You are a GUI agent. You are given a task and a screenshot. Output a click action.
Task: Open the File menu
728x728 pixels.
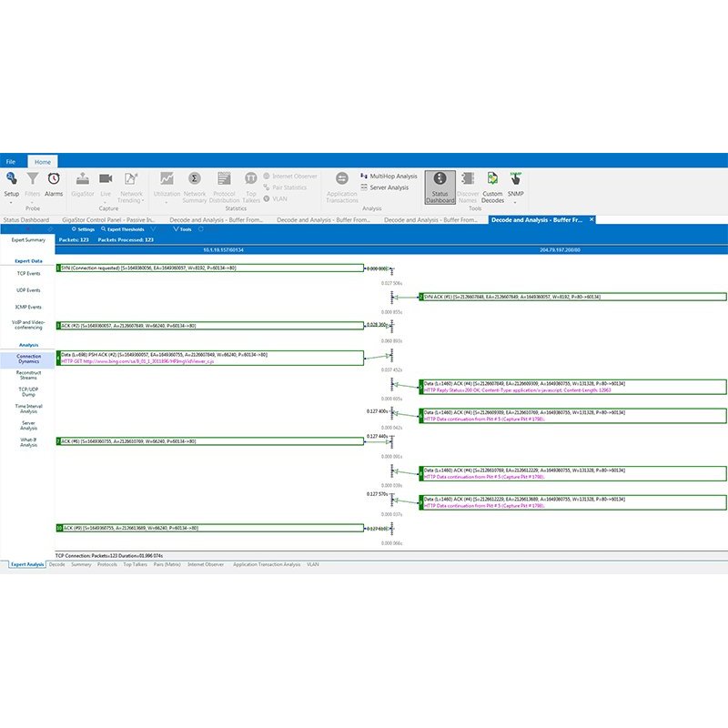[11, 162]
